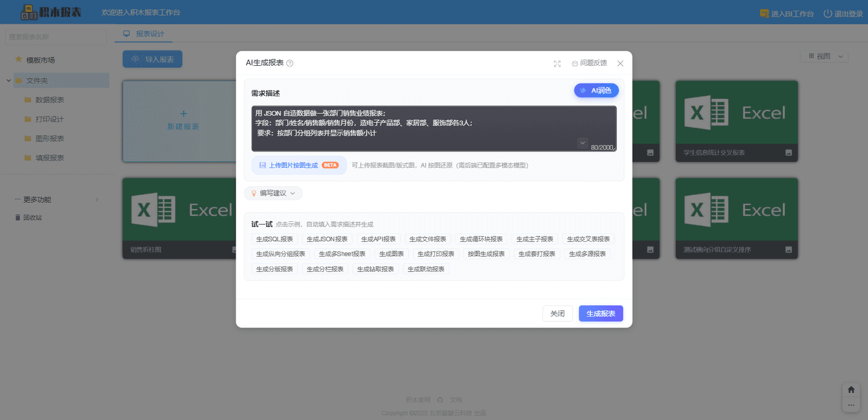Expand 更多功能 menu
Screen dimensions: 868x420
point(57,199)
